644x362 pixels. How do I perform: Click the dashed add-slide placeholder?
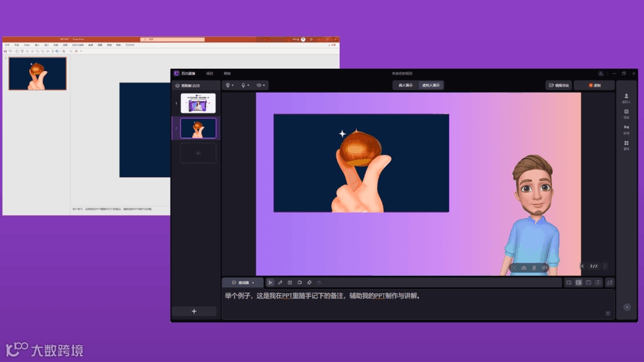click(198, 154)
